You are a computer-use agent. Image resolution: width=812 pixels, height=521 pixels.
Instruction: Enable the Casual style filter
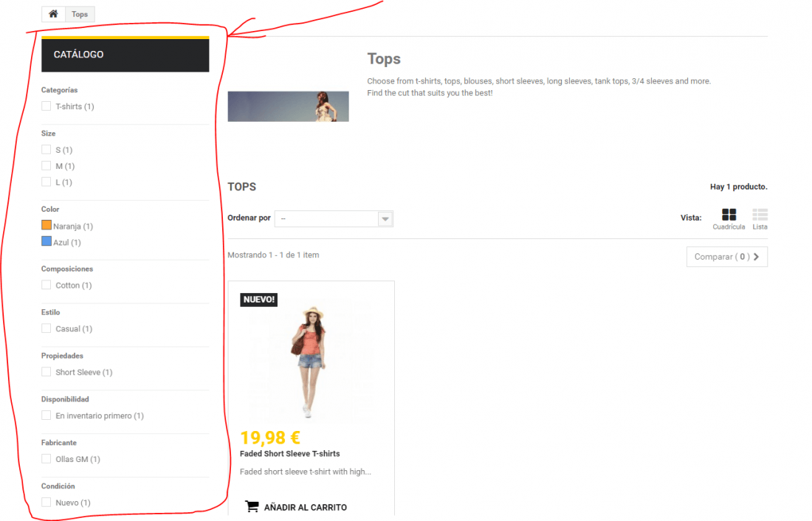[x=46, y=328]
